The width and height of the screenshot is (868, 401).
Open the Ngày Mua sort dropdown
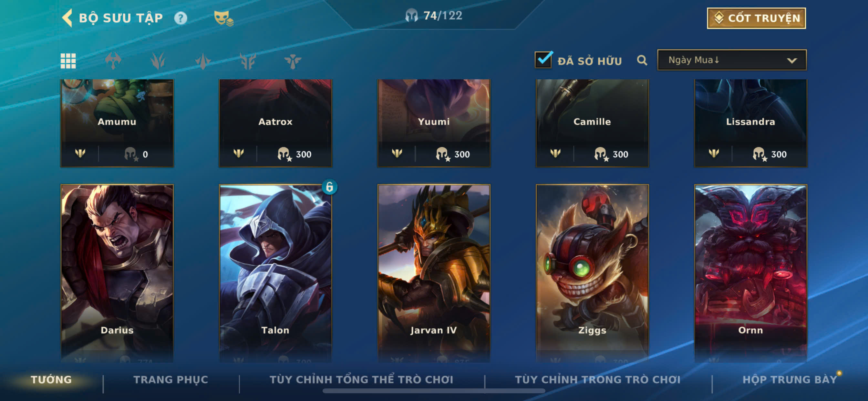point(732,60)
